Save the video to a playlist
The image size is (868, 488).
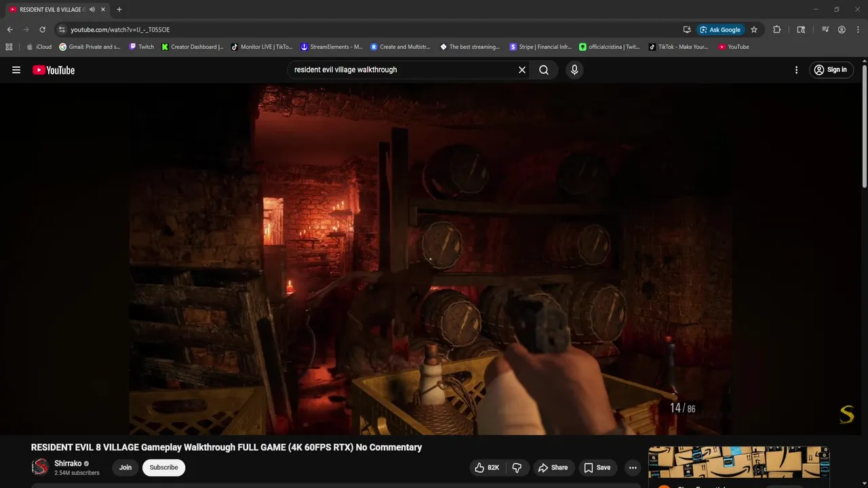(597, 468)
